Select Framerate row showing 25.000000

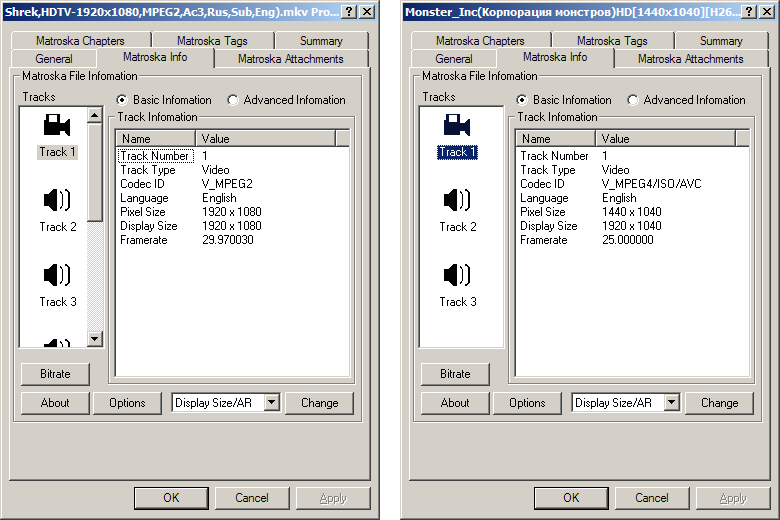coord(632,240)
